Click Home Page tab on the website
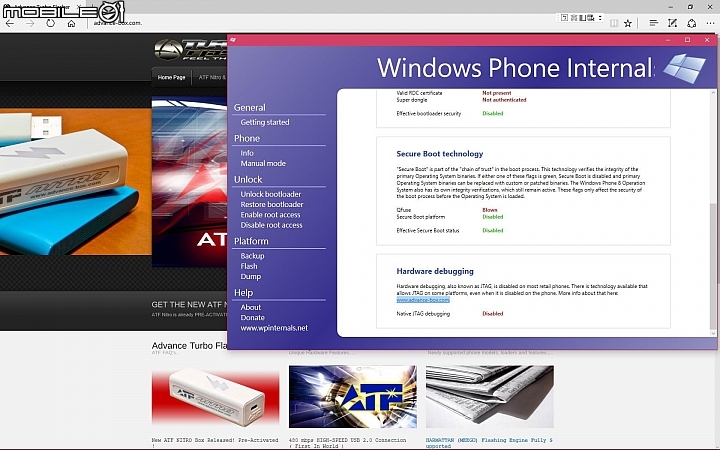The width and height of the screenshot is (720, 450). (171, 78)
